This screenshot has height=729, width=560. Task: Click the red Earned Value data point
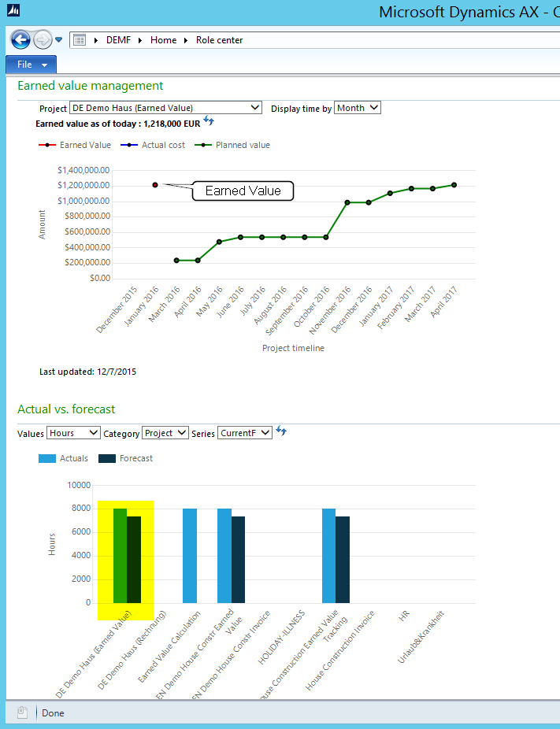coord(155,185)
